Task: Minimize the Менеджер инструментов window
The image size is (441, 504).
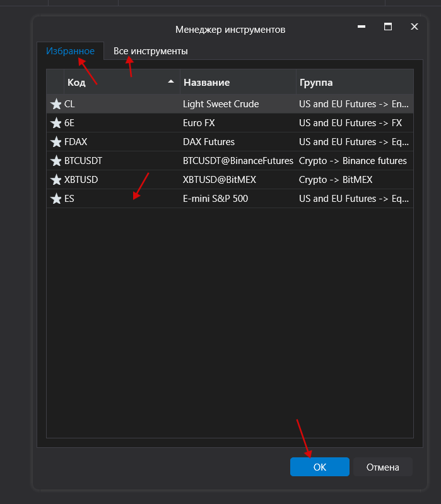Action: point(362,26)
